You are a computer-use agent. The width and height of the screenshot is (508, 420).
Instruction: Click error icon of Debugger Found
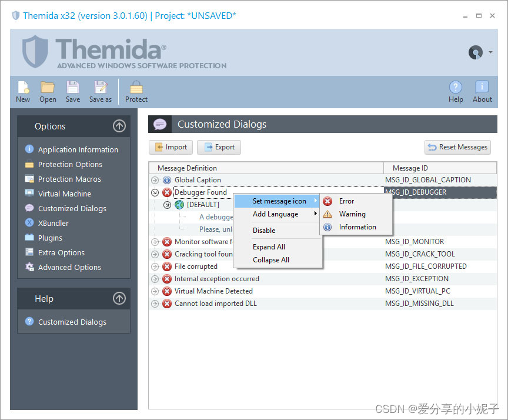(x=167, y=192)
